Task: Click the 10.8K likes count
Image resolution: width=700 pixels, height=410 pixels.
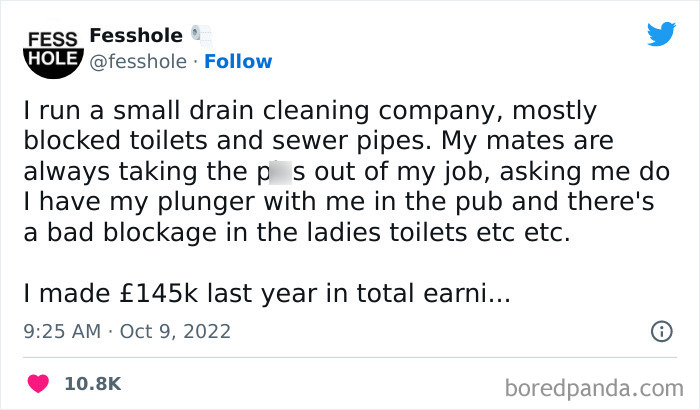Action: click(x=93, y=384)
